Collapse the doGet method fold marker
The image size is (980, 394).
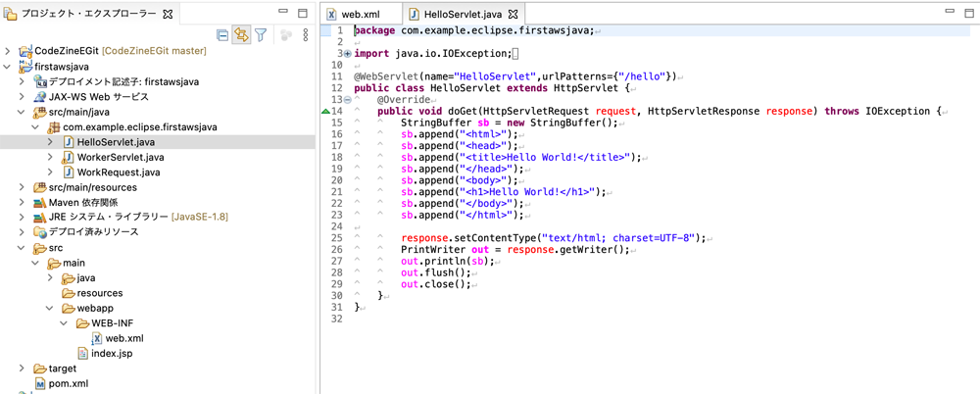(x=348, y=100)
